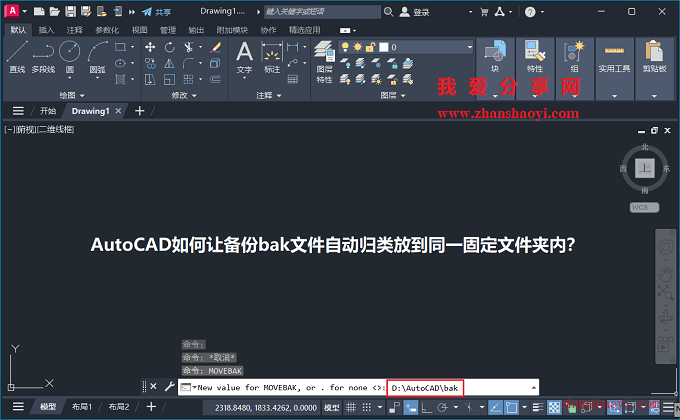The width and height of the screenshot is (680, 420).
Task: Toggle isometric drafting in status bar
Action: click(x=468, y=407)
